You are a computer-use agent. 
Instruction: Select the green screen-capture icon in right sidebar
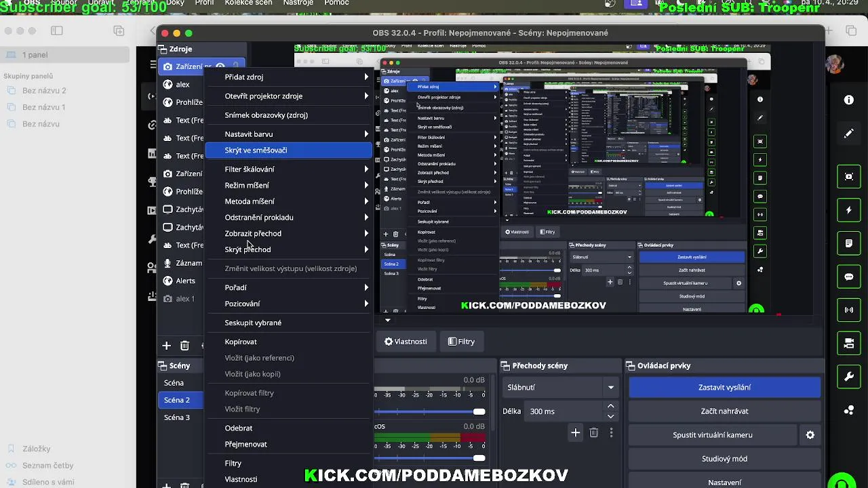848,176
